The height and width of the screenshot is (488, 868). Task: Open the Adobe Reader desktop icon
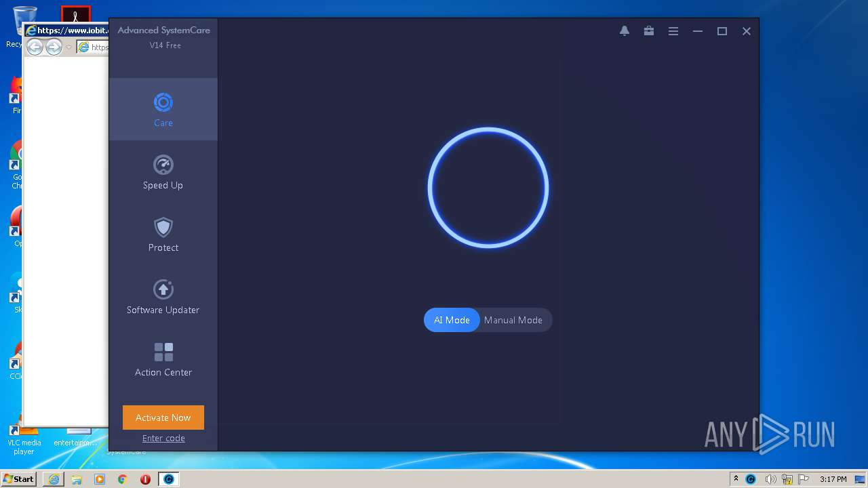tap(76, 14)
